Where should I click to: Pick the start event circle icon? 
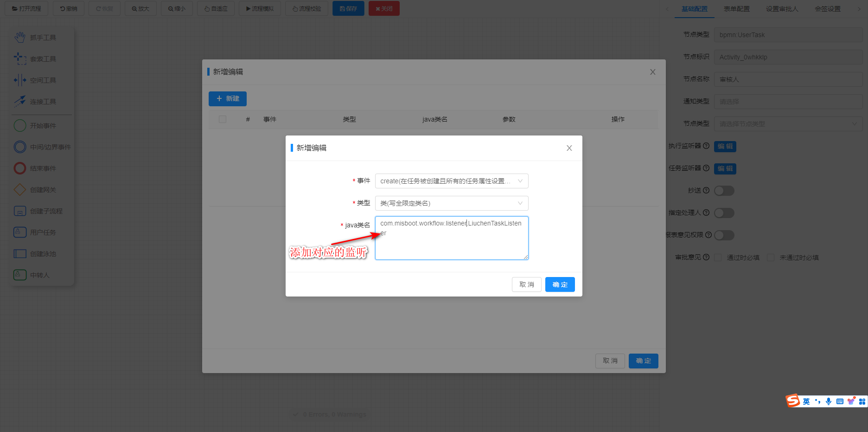(20, 125)
